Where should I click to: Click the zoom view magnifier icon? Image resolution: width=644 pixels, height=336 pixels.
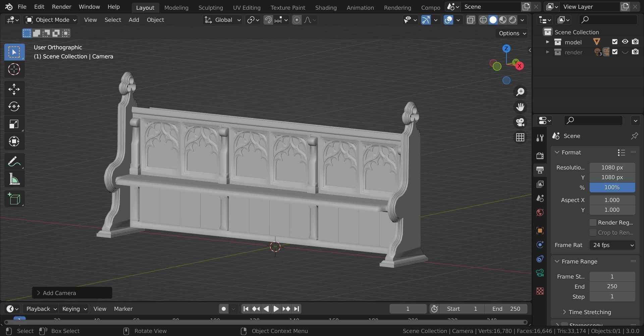point(520,92)
